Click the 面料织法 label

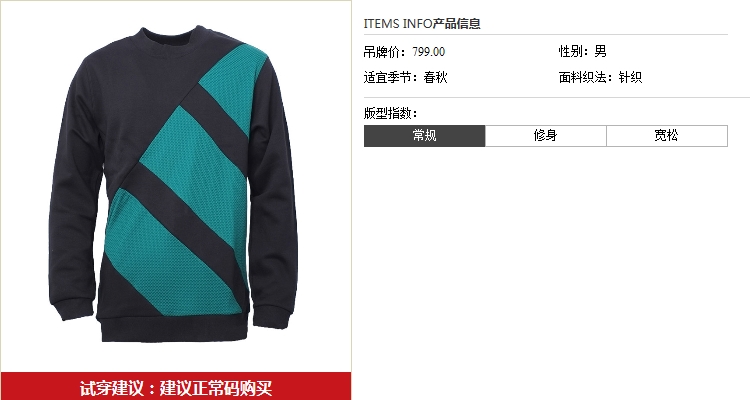583,77
